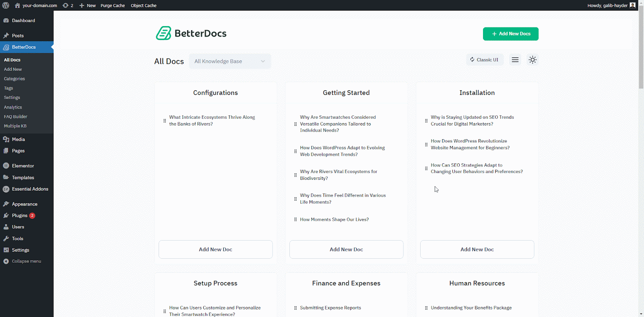The image size is (644, 317).
Task: Open the Plugins icon in sidebar
Action: click(x=6, y=216)
